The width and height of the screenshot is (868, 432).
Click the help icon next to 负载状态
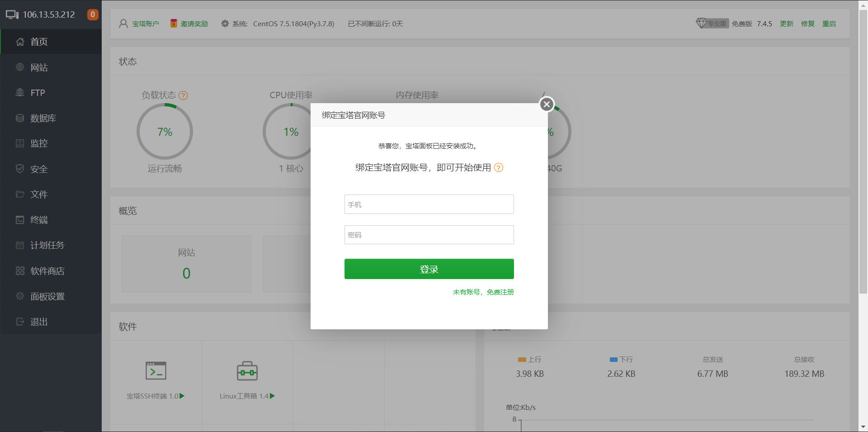[183, 95]
